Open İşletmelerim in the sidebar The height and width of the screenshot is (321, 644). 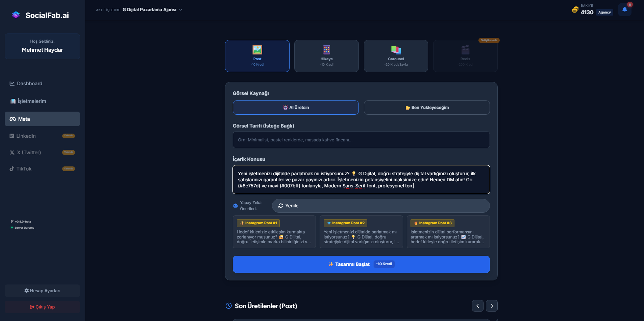[31, 101]
